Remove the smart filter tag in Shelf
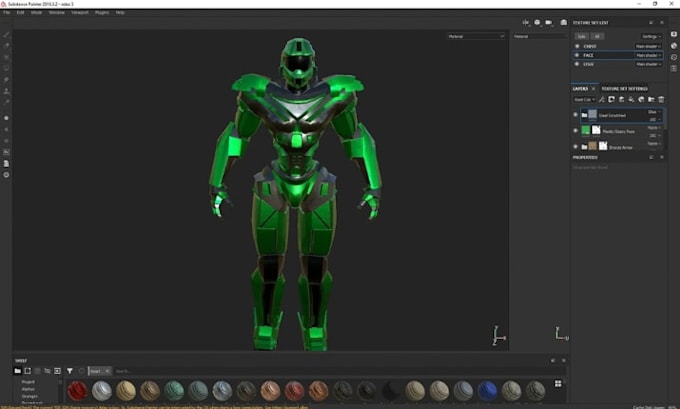680x409 pixels. point(107,371)
